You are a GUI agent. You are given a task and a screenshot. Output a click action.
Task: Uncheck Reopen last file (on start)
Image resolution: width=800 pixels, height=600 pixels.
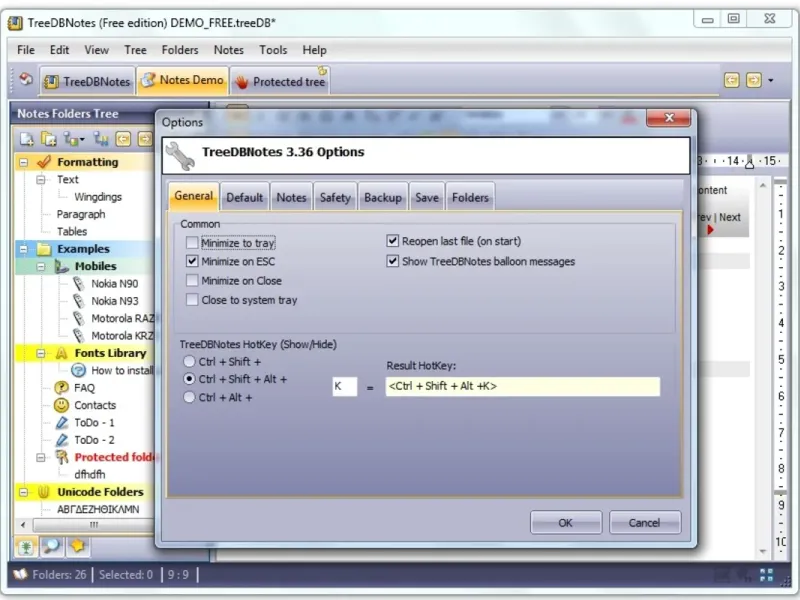click(x=392, y=241)
